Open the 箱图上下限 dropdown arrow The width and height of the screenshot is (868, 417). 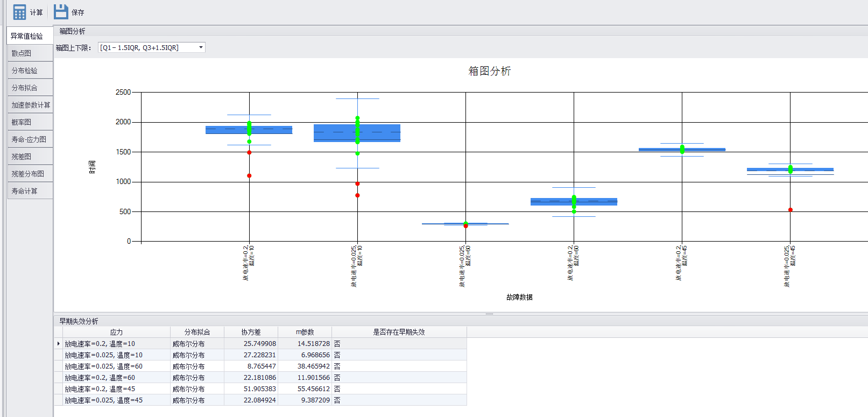[x=201, y=47]
